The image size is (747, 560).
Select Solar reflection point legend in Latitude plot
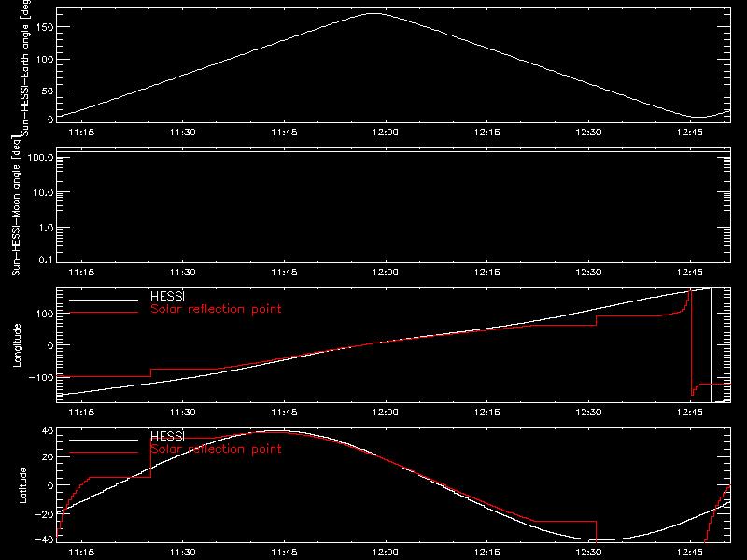click(x=216, y=449)
